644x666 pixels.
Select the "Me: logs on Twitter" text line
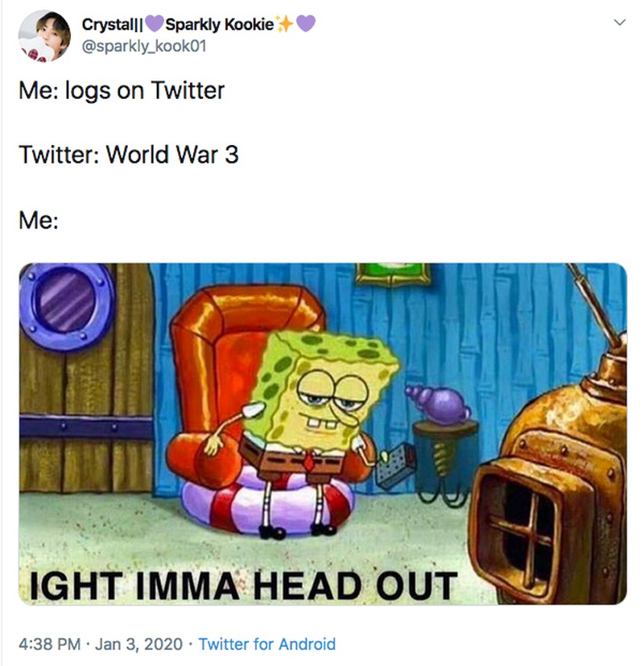point(122,90)
